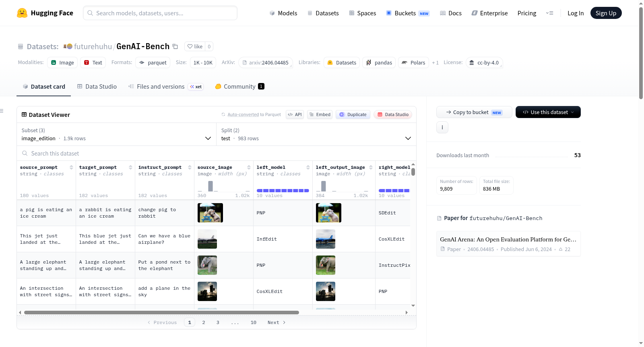Go to page 10 of results
Viewport: 644px width, 347px height.
[x=254, y=322]
